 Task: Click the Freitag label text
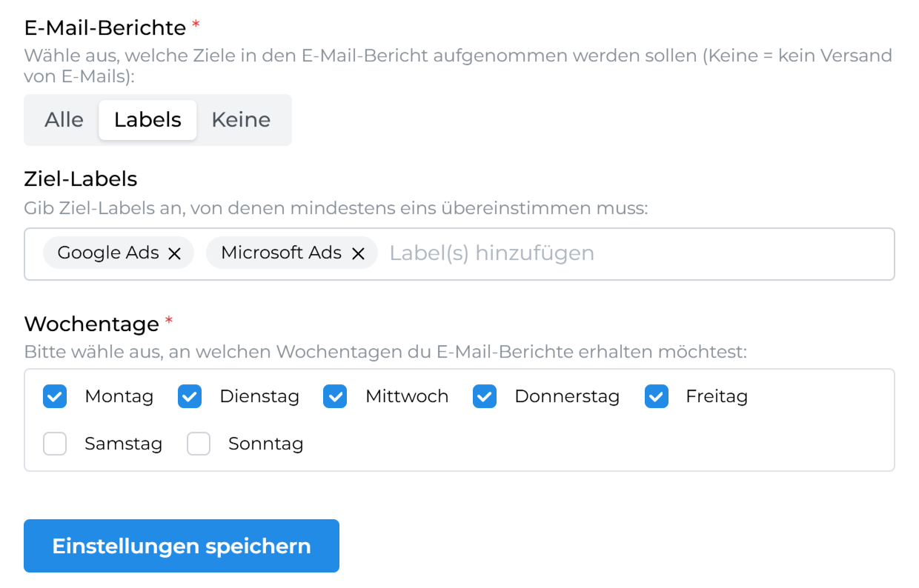[717, 397]
